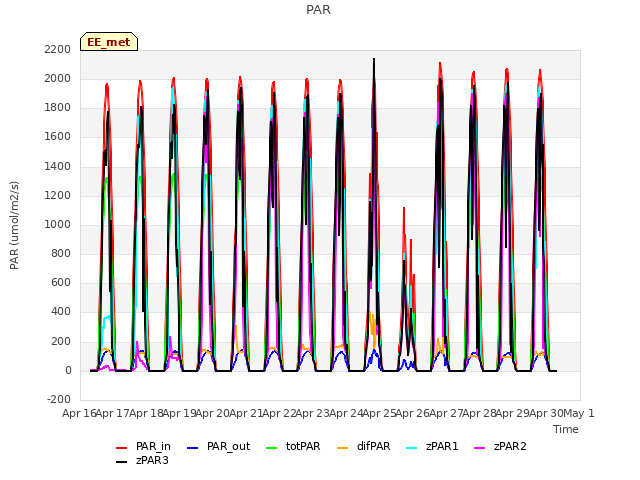Click the zPAR1 legend entry
Screen dimensions: 640x480
(x=433, y=447)
